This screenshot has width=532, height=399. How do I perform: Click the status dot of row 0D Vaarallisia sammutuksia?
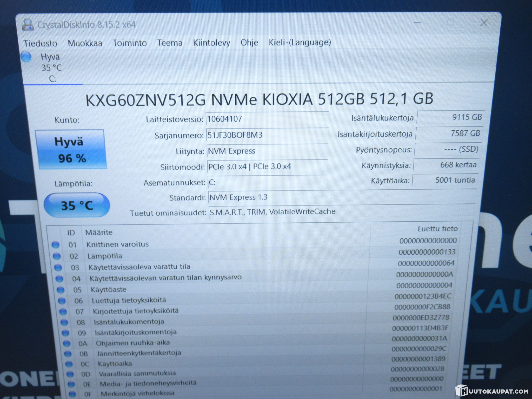[x=70, y=374]
